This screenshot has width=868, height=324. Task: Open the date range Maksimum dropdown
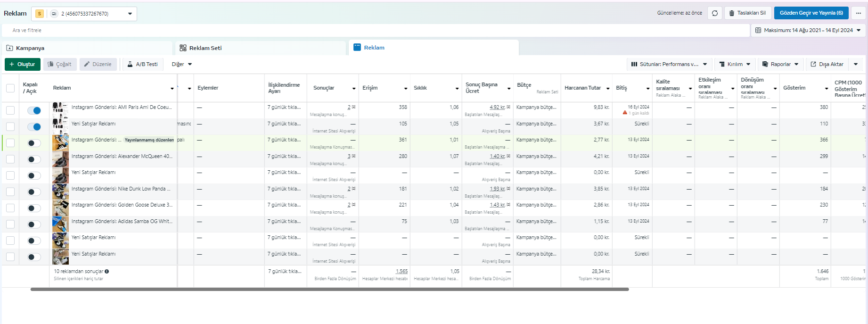click(808, 30)
